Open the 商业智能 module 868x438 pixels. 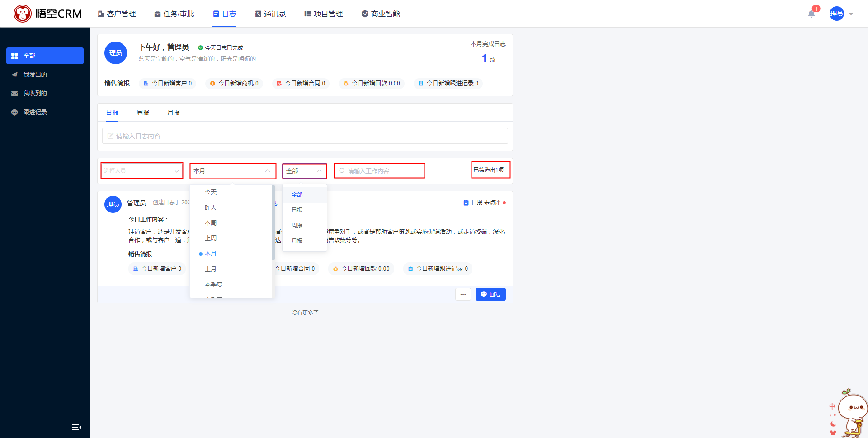(x=381, y=14)
